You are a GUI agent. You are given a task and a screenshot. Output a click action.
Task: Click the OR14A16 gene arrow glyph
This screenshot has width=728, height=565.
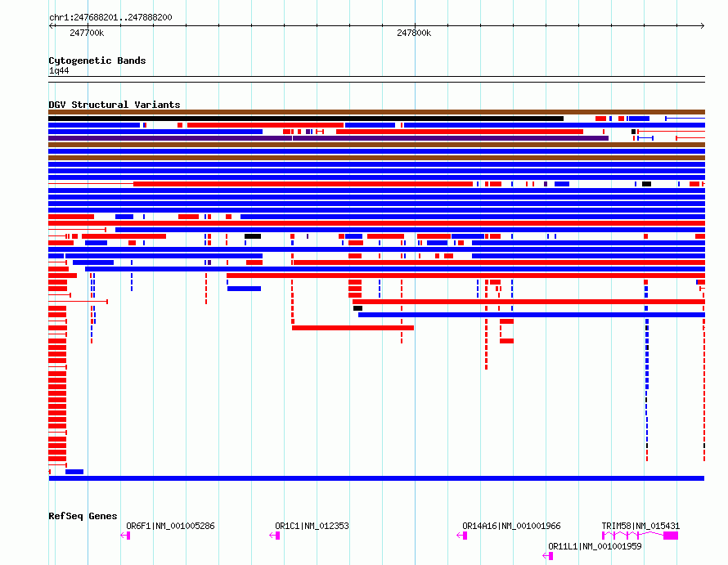coord(461,536)
